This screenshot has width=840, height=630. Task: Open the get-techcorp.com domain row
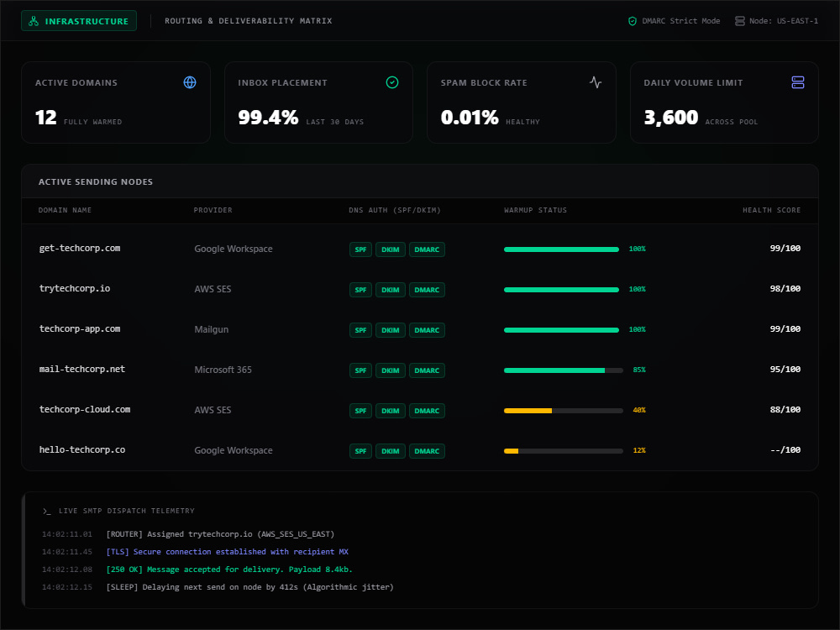tap(420, 249)
